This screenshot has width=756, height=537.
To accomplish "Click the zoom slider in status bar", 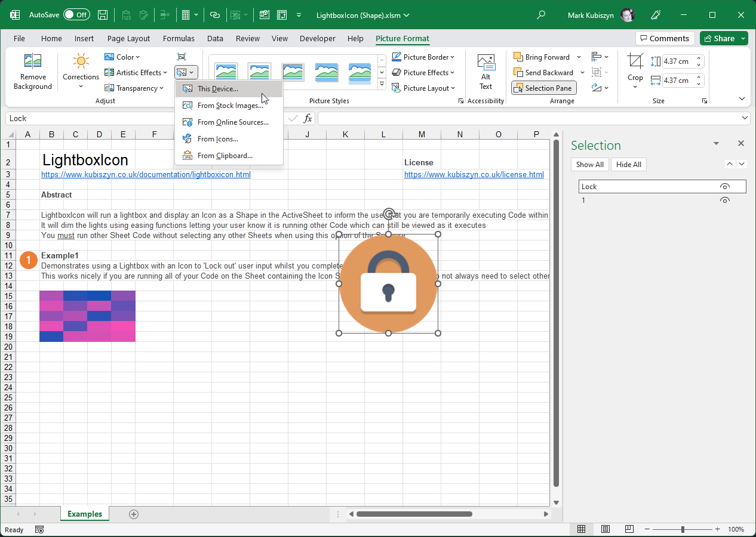I will coord(683,529).
